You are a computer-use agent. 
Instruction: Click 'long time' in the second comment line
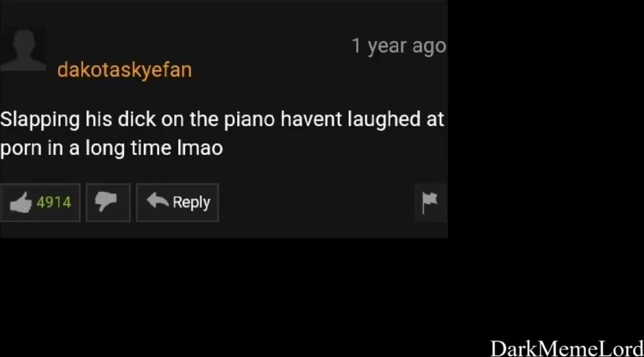coord(128,148)
